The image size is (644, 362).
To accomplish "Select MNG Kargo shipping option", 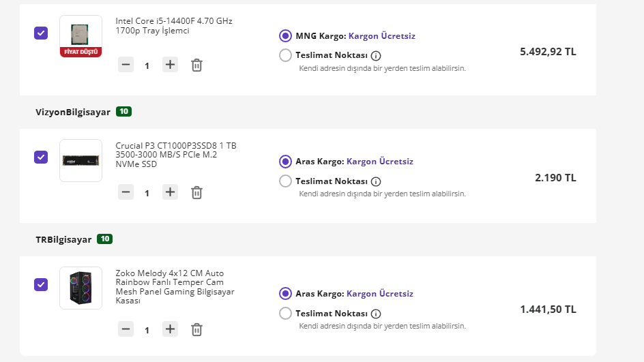I will (x=285, y=35).
